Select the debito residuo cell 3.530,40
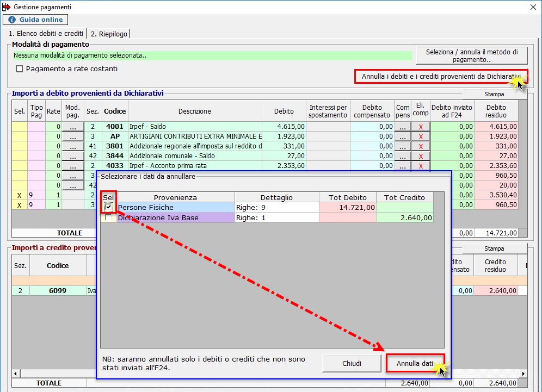Viewport: 542px width, 392px height. click(x=496, y=195)
